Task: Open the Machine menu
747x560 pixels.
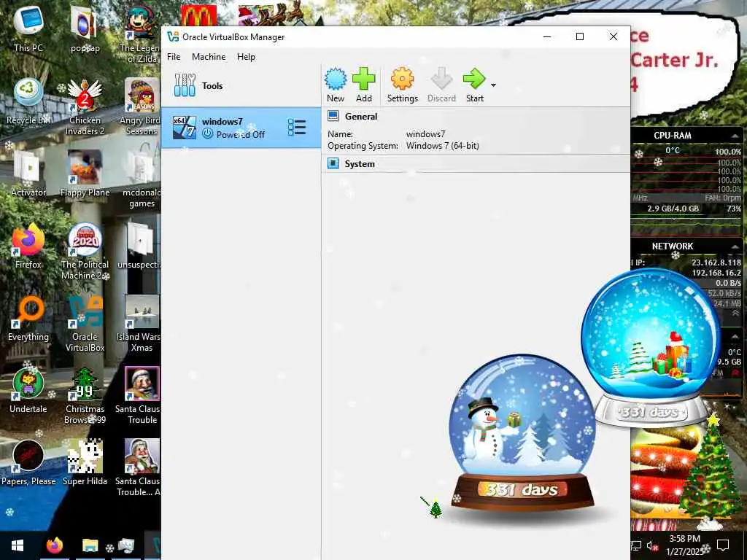Action: pyautogui.click(x=209, y=57)
